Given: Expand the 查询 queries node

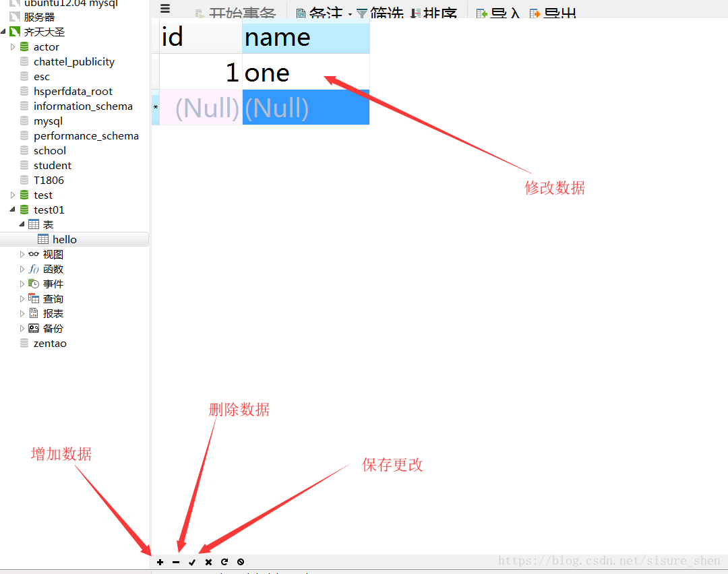Looking at the screenshot, I should click(x=22, y=299).
